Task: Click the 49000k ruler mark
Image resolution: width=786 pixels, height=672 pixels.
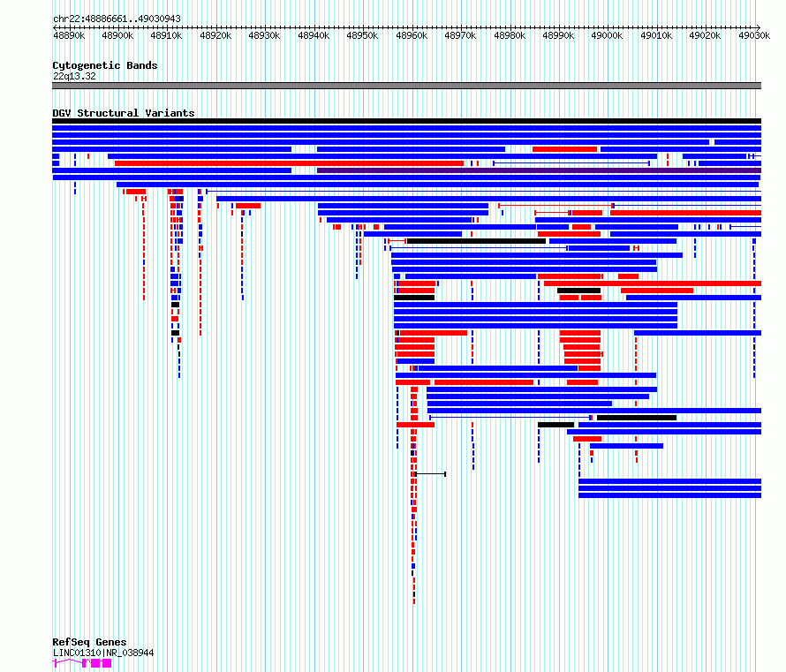Action: pos(607,35)
